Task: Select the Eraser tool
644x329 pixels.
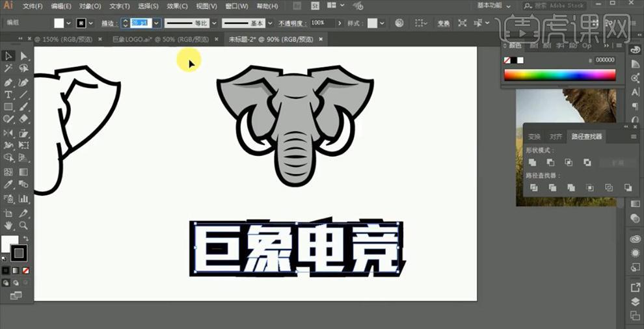Action: coord(24,119)
